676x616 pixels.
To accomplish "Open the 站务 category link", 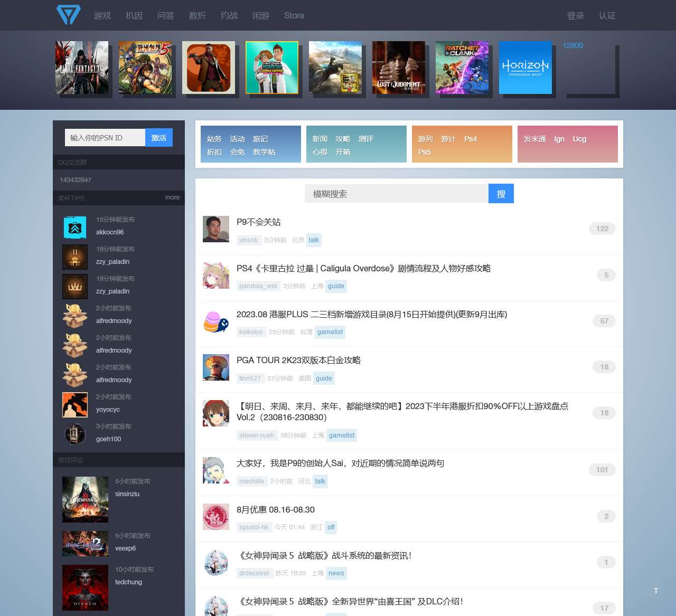I will click(x=214, y=139).
